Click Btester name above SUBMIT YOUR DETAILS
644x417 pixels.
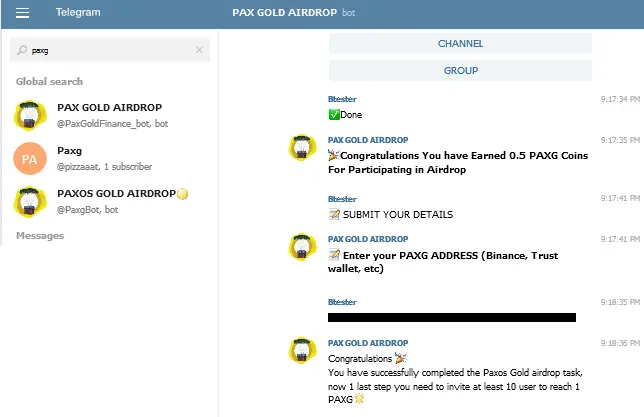coord(342,199)
